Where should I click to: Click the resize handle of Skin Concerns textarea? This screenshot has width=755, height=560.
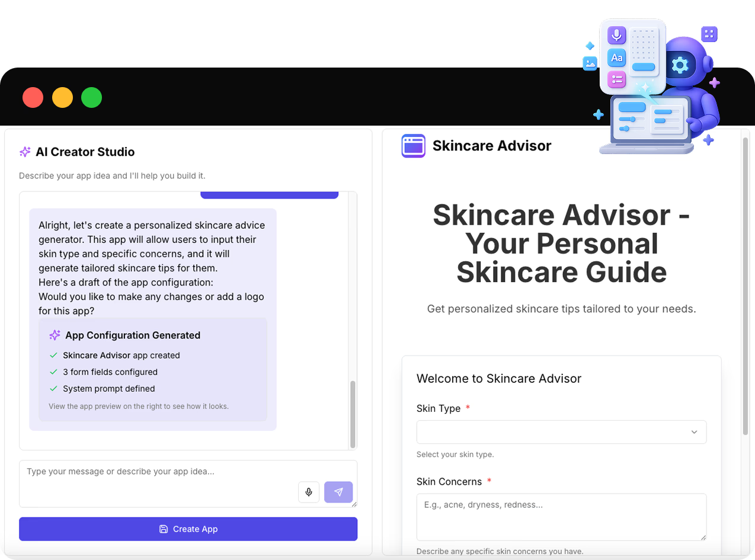[x=703, y=537]
